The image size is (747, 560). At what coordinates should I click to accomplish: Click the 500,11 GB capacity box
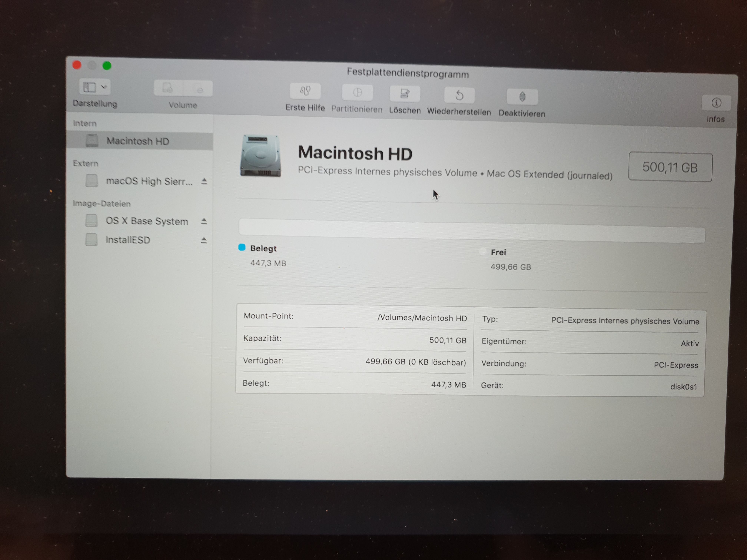tap(670, 167)
